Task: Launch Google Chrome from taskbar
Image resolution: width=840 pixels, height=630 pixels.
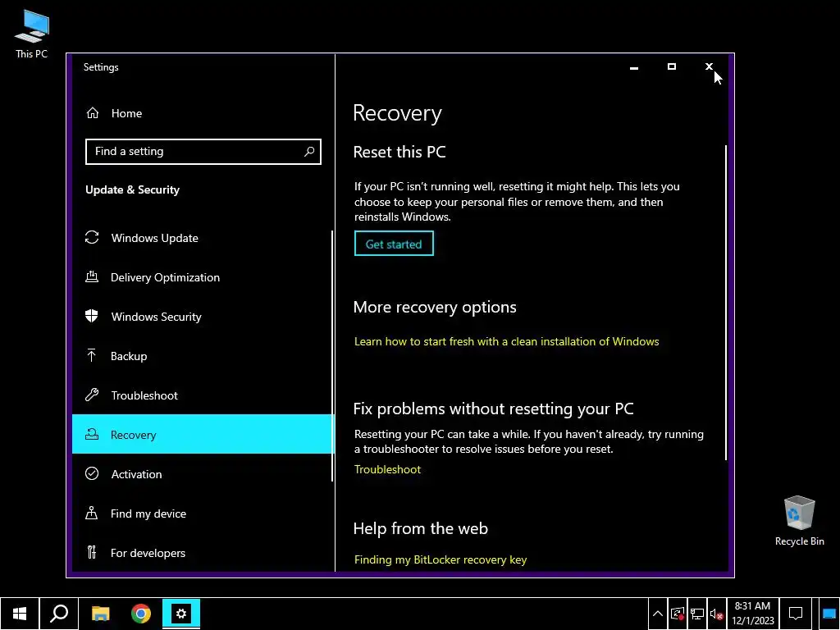Action: coord(141,614)
